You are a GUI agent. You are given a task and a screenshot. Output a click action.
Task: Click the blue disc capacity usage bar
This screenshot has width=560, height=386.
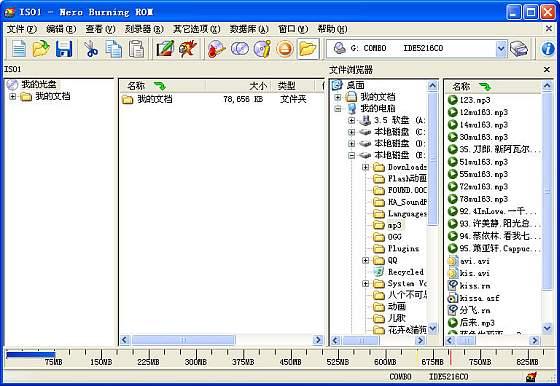(x=31, y=355)
